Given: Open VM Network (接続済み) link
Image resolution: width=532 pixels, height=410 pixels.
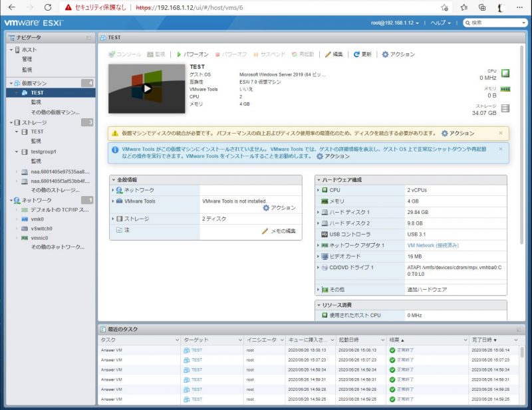Looking at the screenshot, I should point(433,245).
